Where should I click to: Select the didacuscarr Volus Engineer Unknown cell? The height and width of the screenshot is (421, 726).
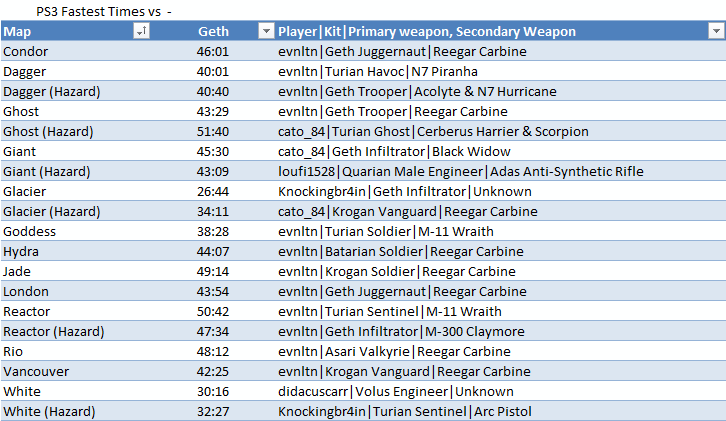501,391
